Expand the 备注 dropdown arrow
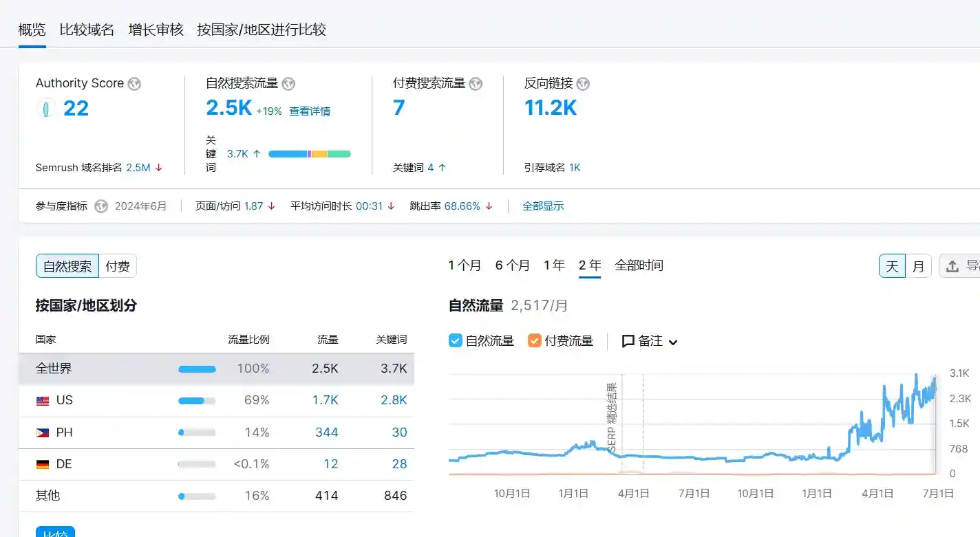Viewport: 980px width, 537px height. pyautogui.click(x=673, y=342)
